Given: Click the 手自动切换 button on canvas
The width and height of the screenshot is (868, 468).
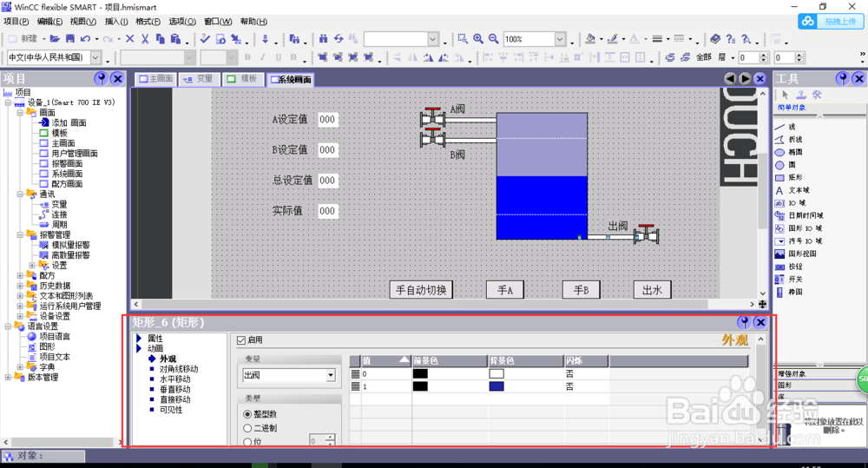Looking at the screenshot, I should coord(421,290).
